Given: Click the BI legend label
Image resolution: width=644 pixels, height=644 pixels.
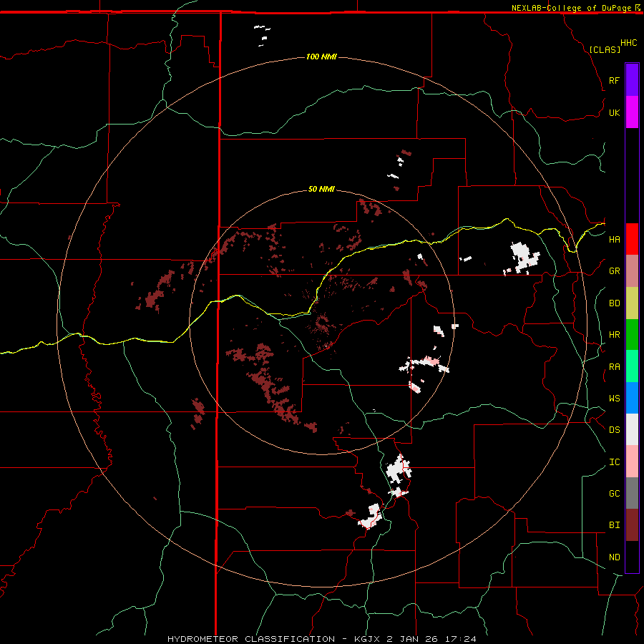Looking at the screenshot, I should [614, 525].
